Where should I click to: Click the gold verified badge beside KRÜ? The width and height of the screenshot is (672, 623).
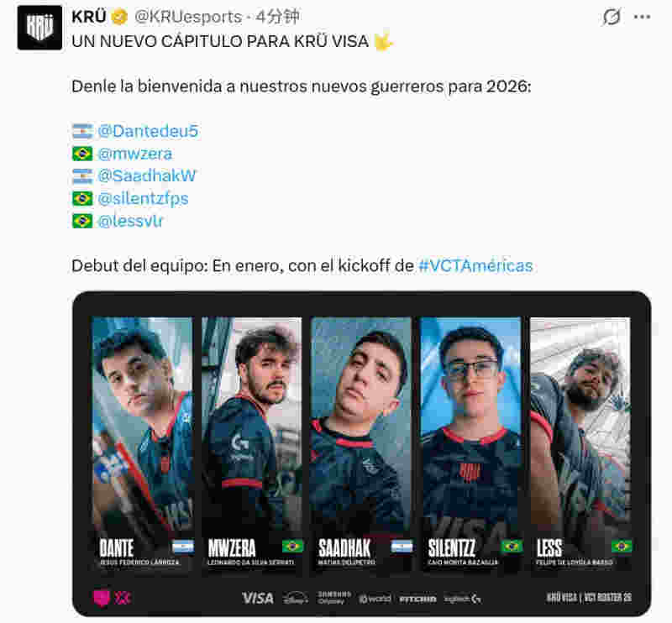pyautogui.click(x=119, y=17)
